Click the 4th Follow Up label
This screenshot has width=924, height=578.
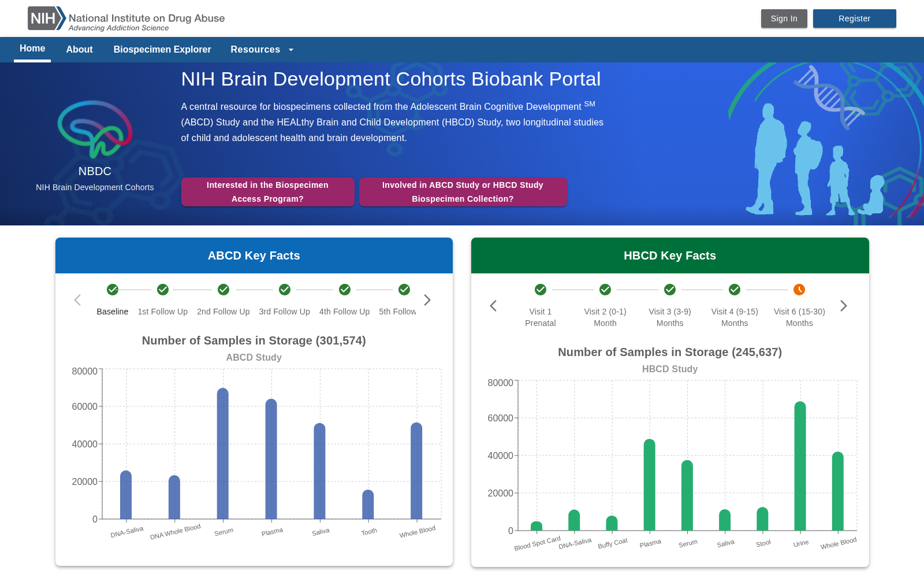coord(345,312)
